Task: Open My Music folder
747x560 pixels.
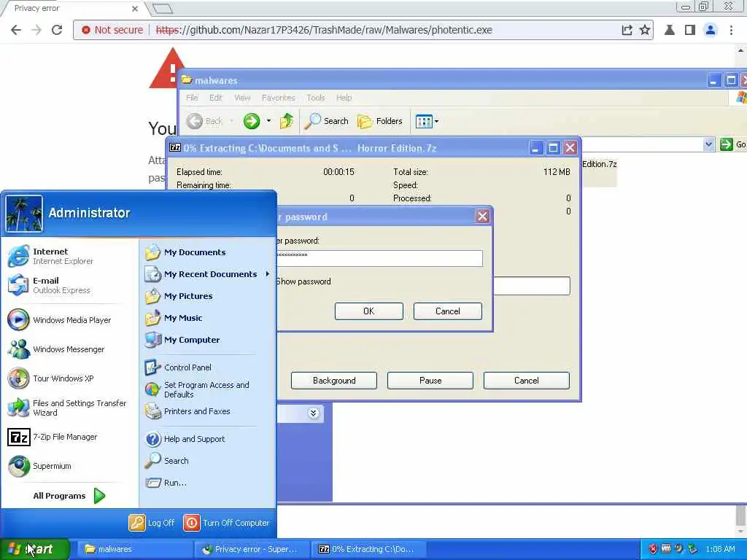Action: click(x=174, y=318)
